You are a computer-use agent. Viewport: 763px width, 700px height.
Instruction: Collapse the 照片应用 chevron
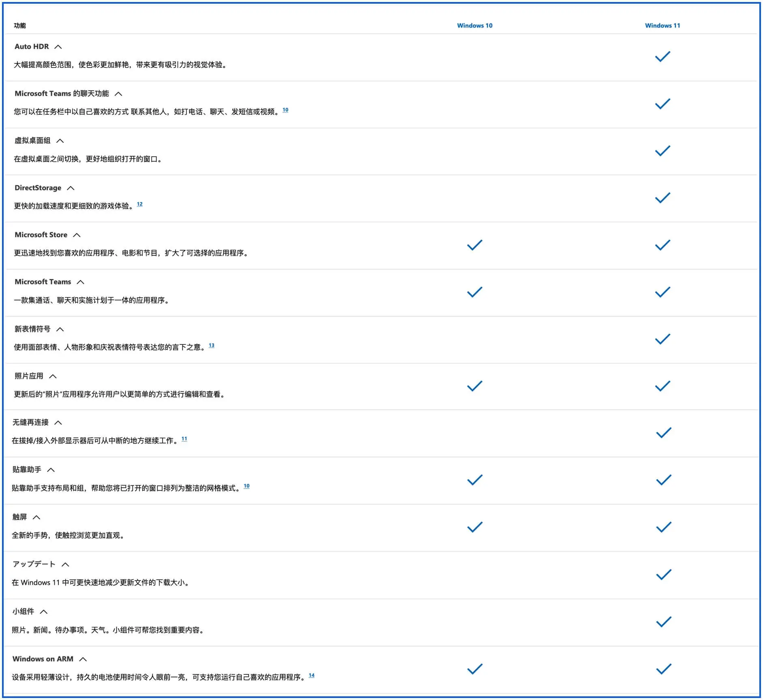coord(53,376)
